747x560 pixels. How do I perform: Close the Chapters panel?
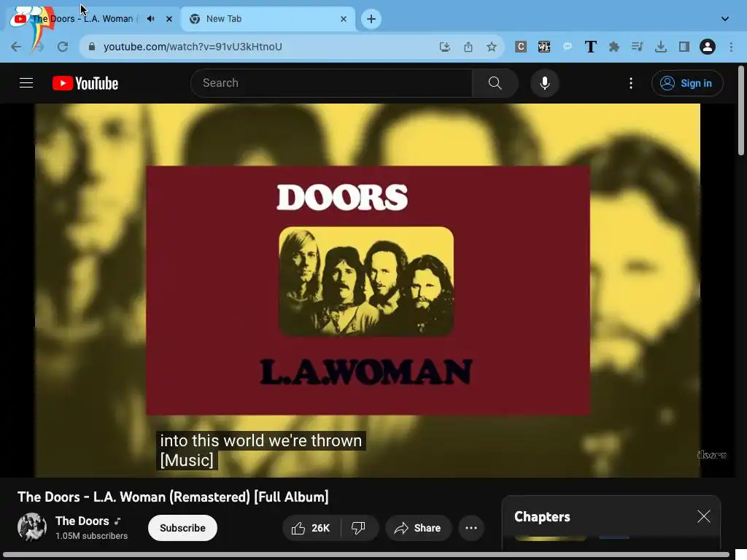pyautogui.click(x=704, y=517)
